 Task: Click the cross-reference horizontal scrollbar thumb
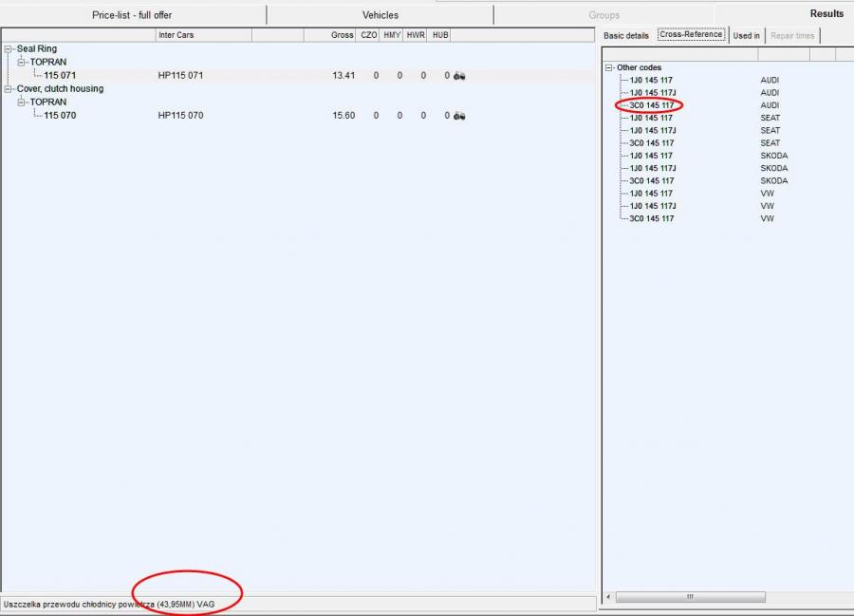690,597
